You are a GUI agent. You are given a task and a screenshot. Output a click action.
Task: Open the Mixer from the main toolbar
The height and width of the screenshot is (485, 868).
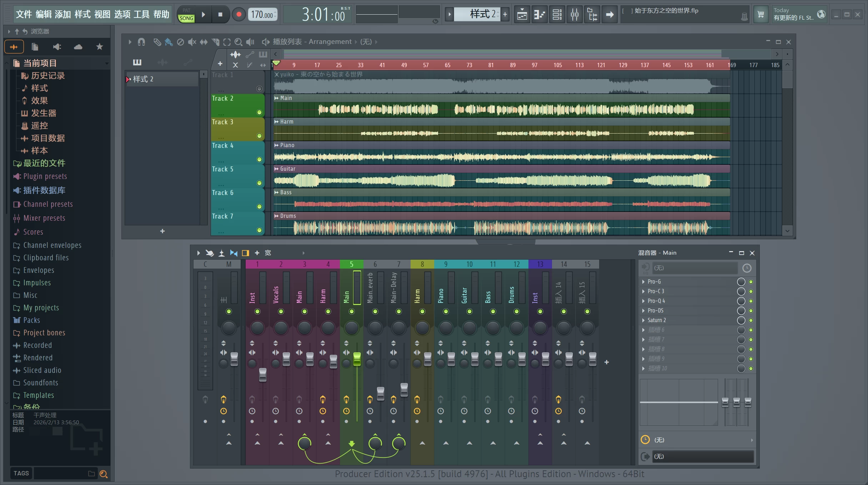(x=574, y=14)
